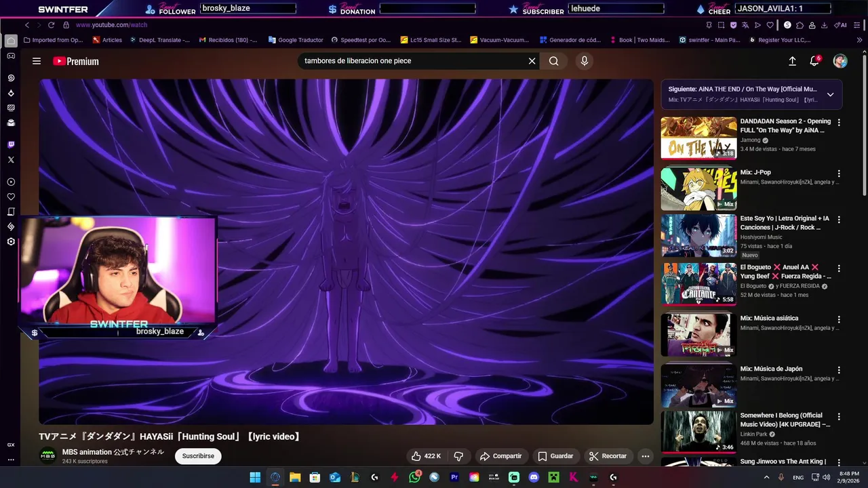Open El Bogueto video options menu
The height and width of the screenshot is (488, 868).
pyautogui.click(x=839, y=268)
